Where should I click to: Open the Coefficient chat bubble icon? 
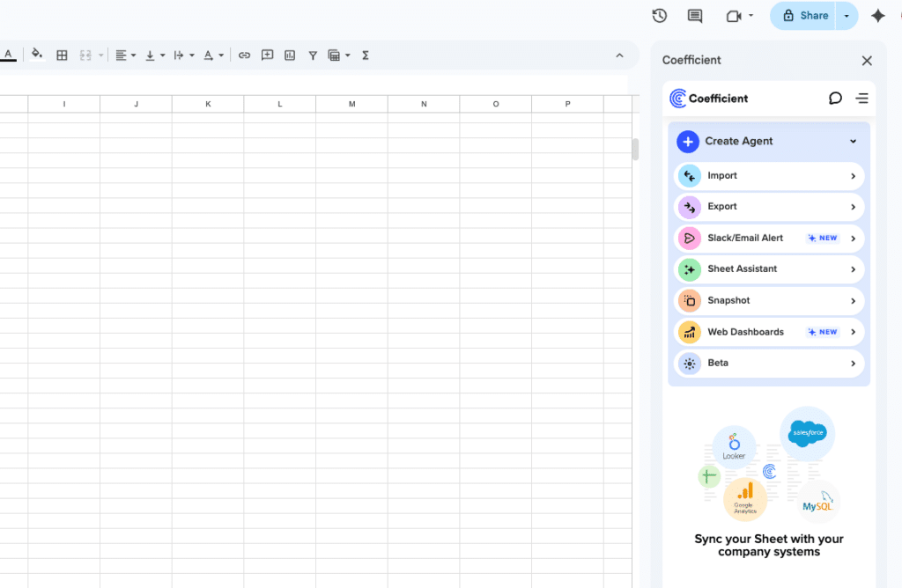pyautogui.click(x=835, y=99)
